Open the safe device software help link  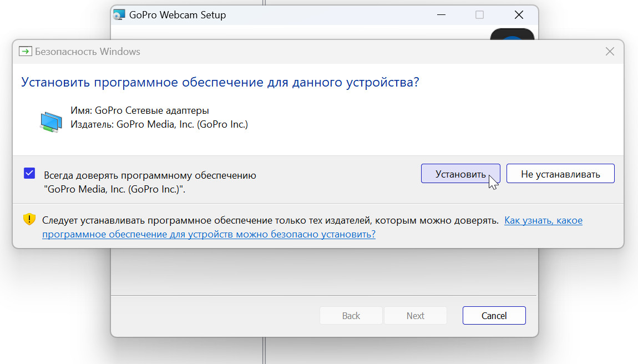209,234
